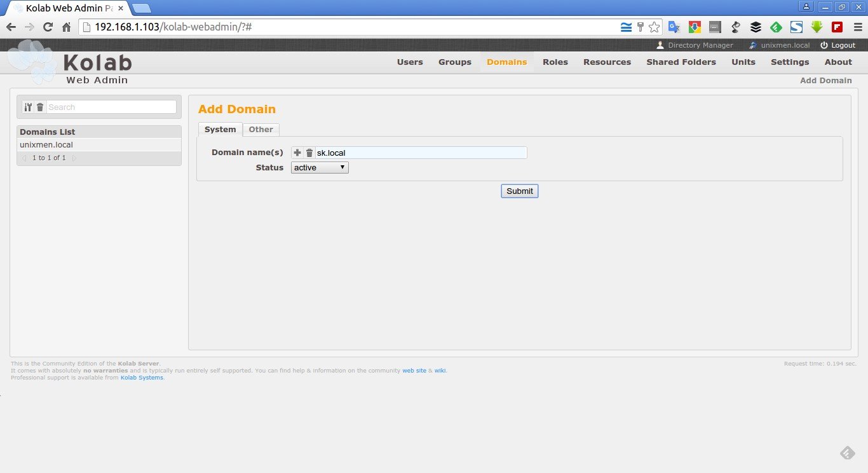Screen dimensions: 868x473
Task: Remove domain name entry with trash icon
Action: click(309, 153)
